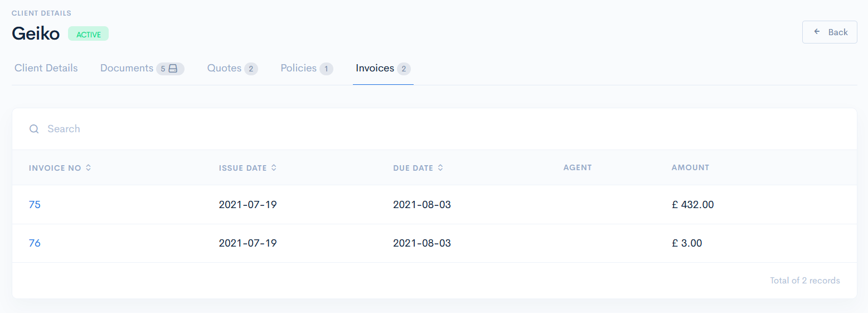Open the Policies tab

tap(298, 68)
